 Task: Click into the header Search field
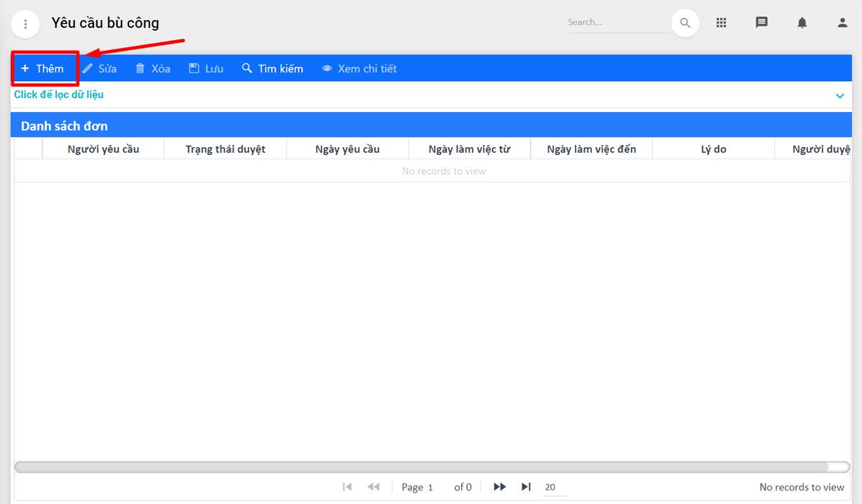coord(618,22)
